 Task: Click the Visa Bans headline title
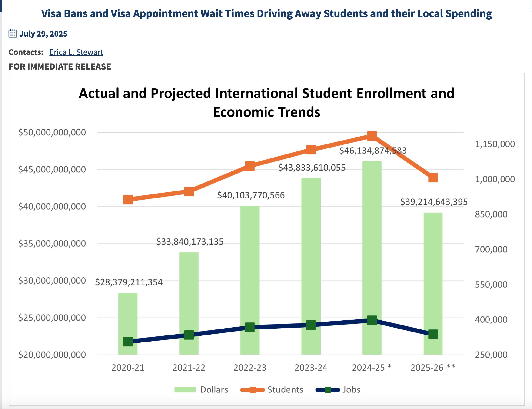coord(266,13)
